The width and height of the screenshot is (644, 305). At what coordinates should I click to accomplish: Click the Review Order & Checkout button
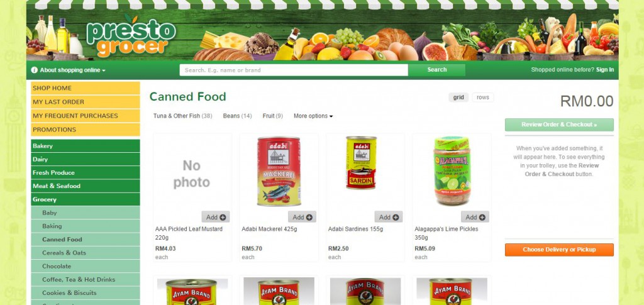(559, 125)
